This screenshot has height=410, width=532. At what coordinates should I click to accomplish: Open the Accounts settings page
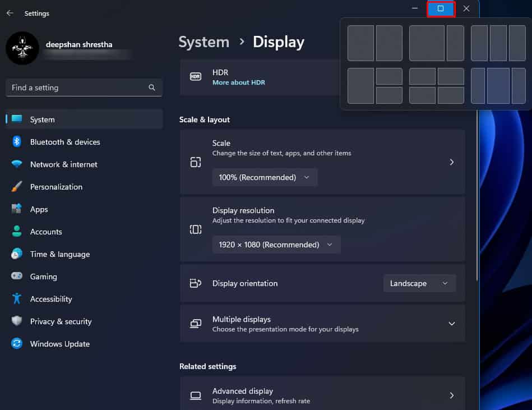(x=84, y=231)
